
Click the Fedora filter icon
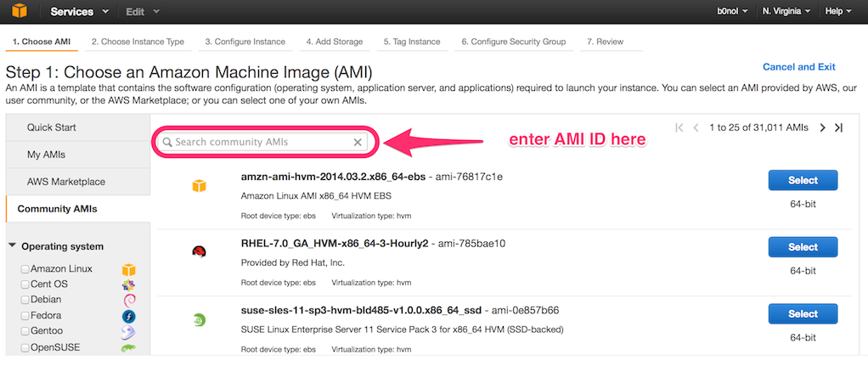click(x=128, y=316)
